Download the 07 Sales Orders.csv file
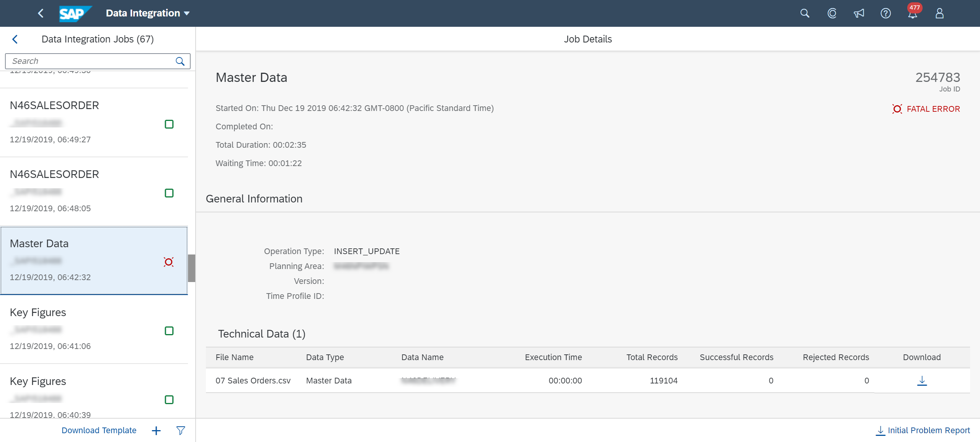The width and height of the screenshot is (980, 442). (x=923, y=380)
